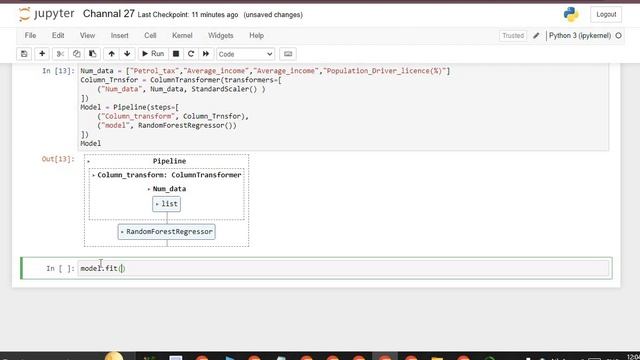Open the Cell menu
The height and width of the screenshot is (360, 640).
[x=150, y=36]
